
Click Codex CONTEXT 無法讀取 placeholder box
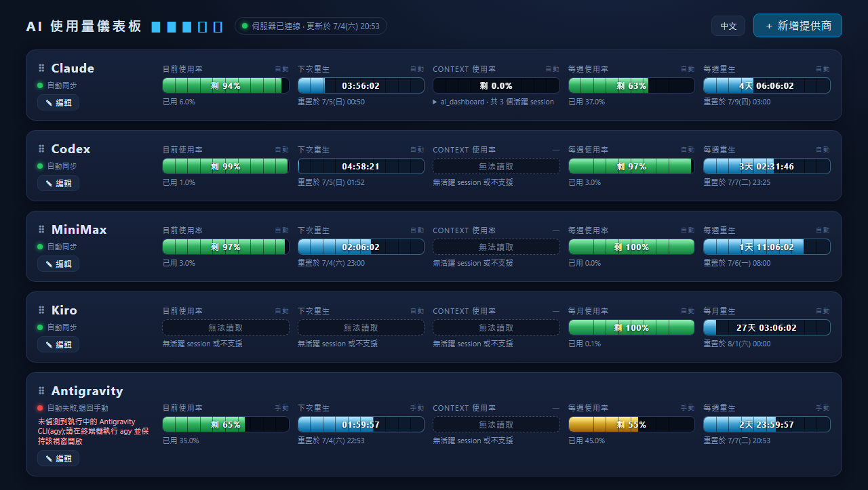click(496, 166)
